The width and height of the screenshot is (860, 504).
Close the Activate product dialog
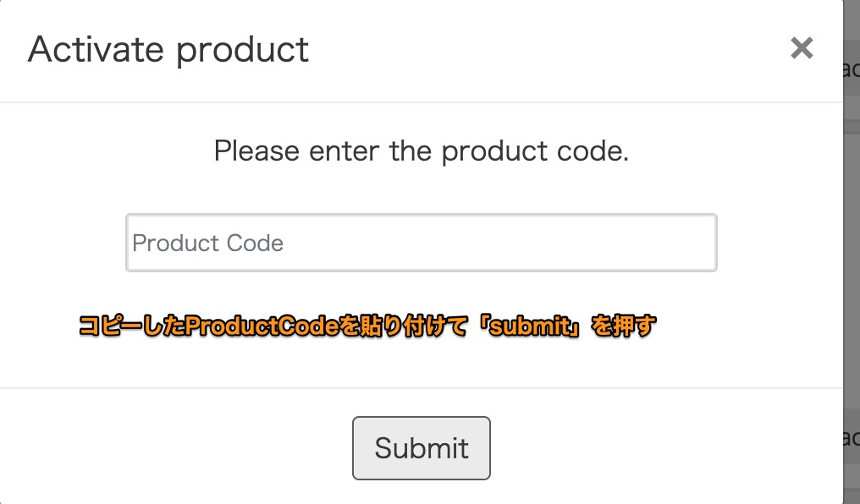pos(801,49)
